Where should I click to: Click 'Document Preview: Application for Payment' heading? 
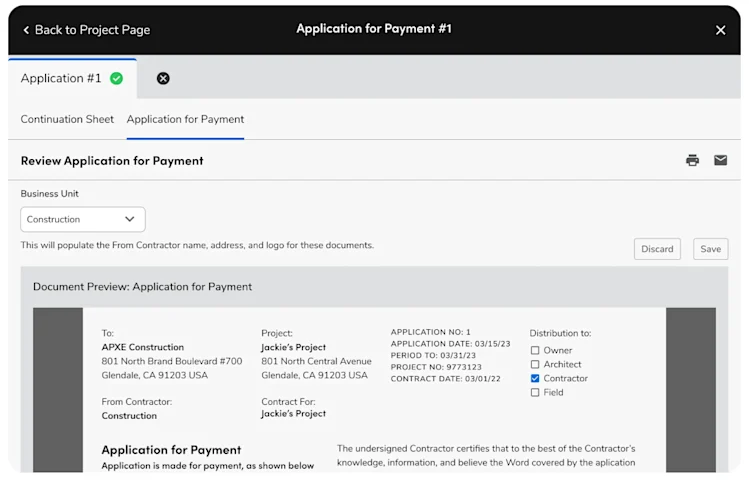point(142,287)
